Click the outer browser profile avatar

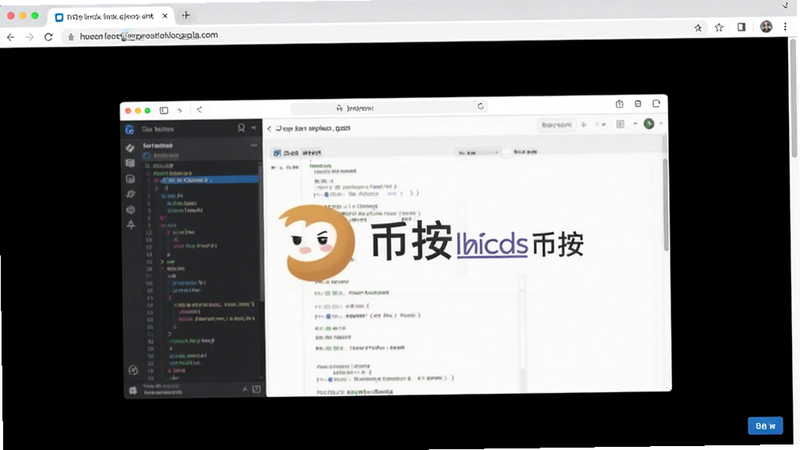tap(766, 27)
